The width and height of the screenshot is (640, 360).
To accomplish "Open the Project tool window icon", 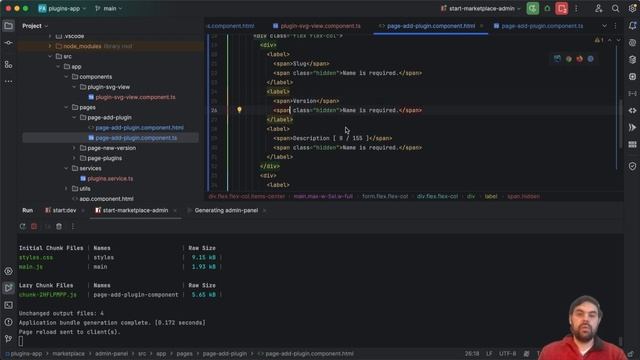I will click(8, 26).
